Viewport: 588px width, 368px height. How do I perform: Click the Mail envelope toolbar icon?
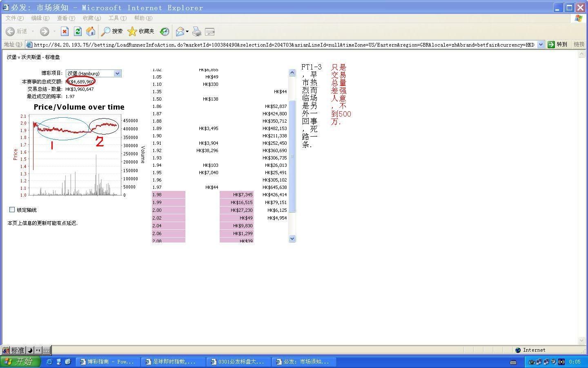tap(180, 31)
